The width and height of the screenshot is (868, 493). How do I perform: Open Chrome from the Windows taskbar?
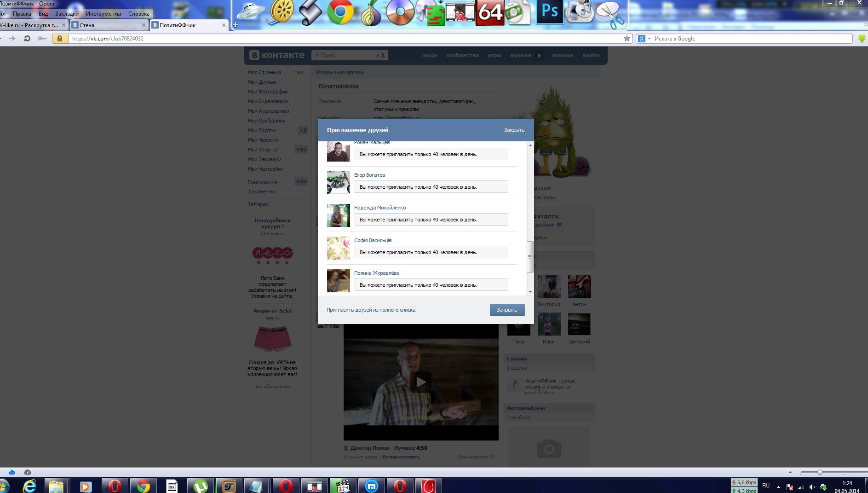(x=143, y=486)
